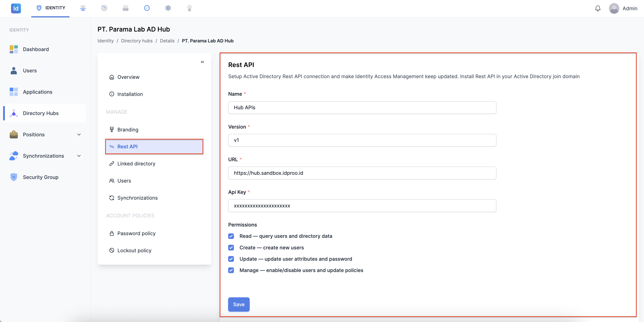
Task: Click the Admin avatar picture
Action: tap(614, 8)
